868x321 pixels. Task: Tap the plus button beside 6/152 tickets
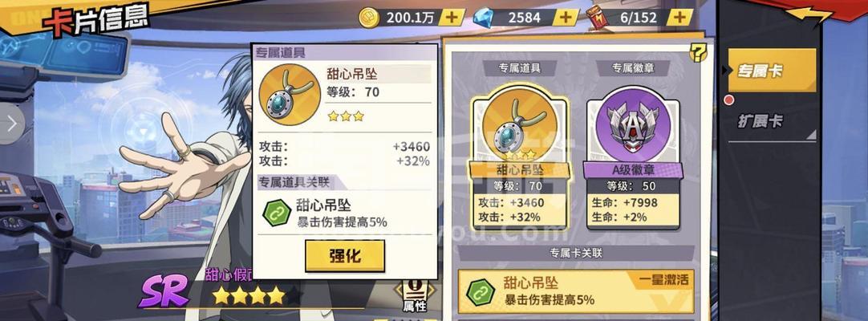[x=679, y=17]
